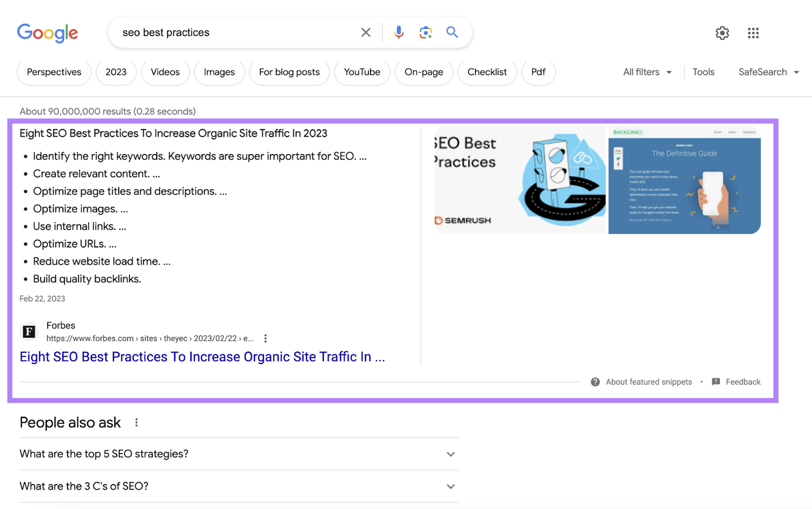Activate voice search with the microphone icon
Image resolution: width=812 pixels, height=509 pixels.
pyautogui.click(x=399, y=32)
